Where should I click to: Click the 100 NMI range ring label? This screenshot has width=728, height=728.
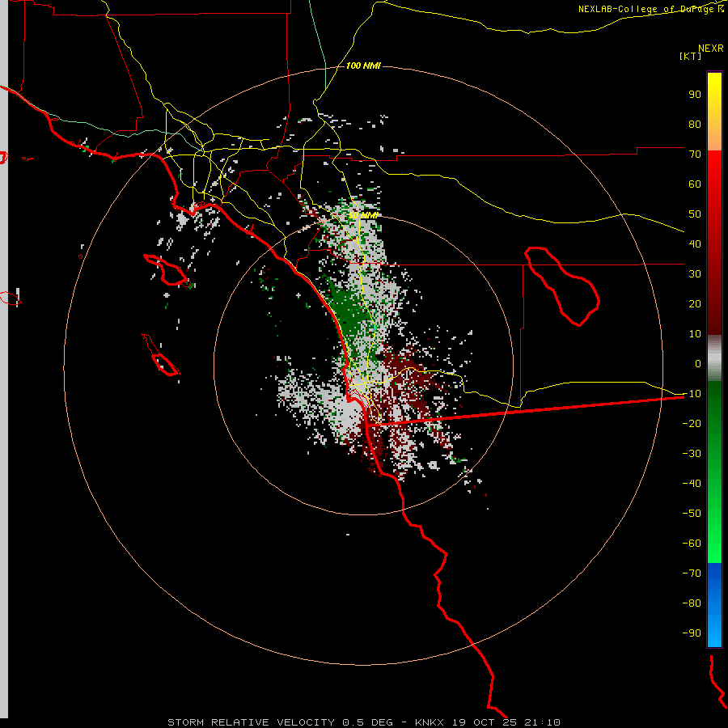click(363, 66)
